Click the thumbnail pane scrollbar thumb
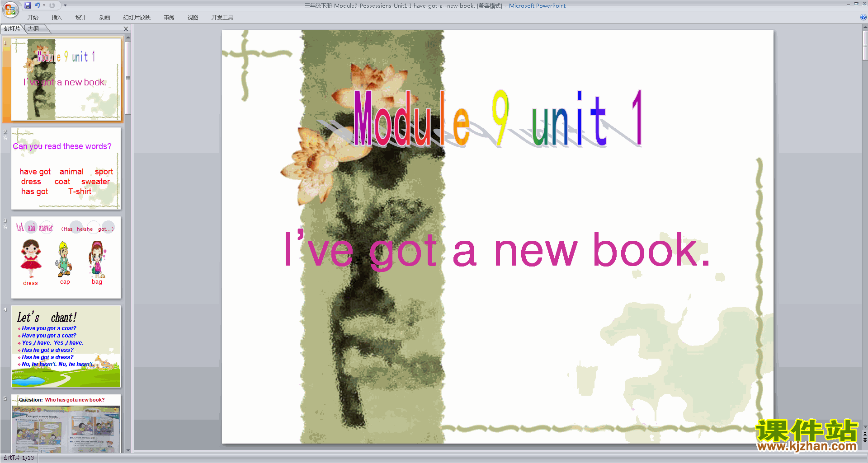The height and width of the screenshot is (463, 868). tap(128, 78)
